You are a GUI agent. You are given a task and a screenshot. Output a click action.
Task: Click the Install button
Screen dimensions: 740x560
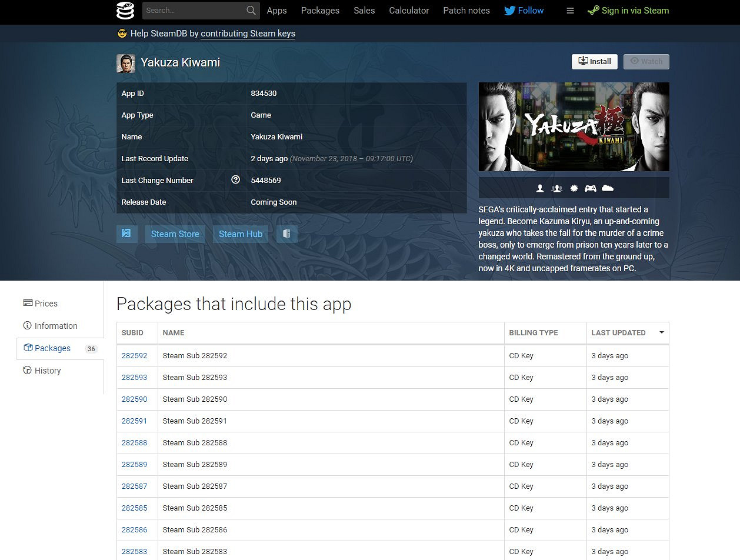pos(594,61)
